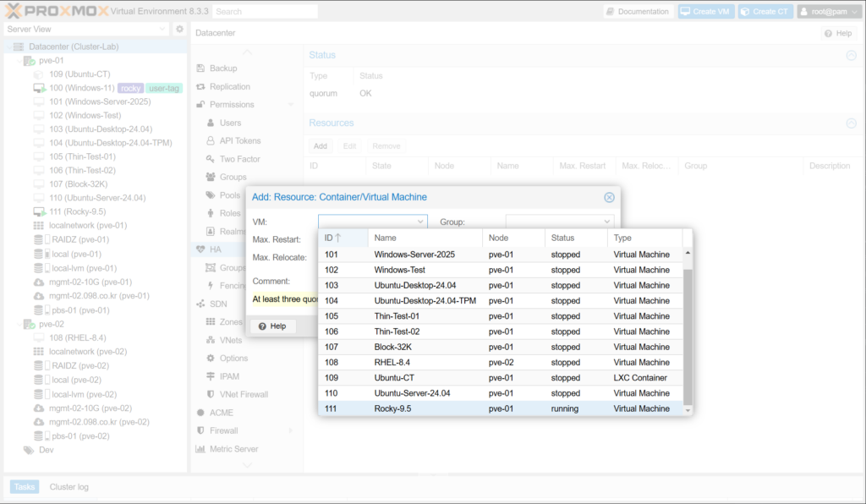The image size is (866, 504).
Task: Open the Firewall shield menu item
Action: click(200, 430)
